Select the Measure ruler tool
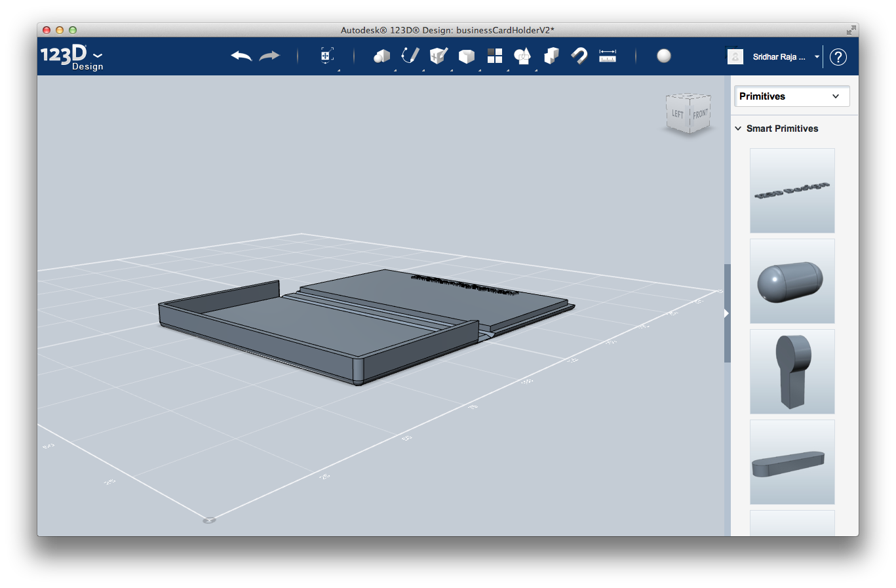The width and height of the screenshot is (896, 588). point(607,56)
